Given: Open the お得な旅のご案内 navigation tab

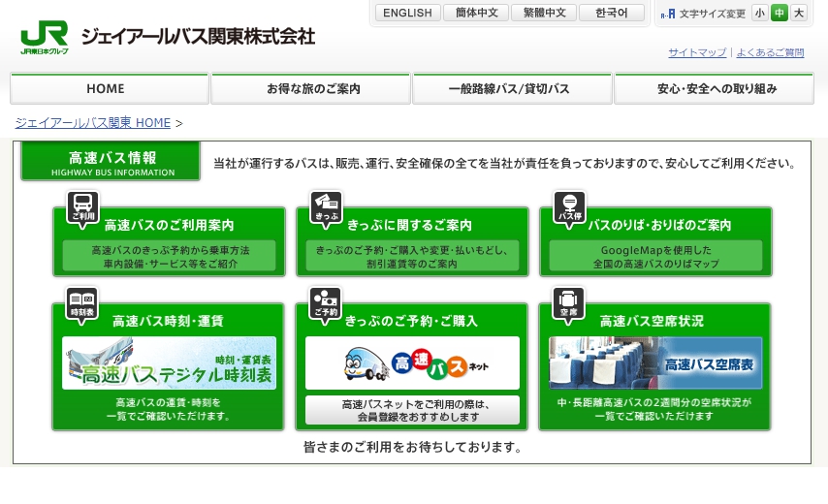Looking at the screenshot, I should 311,88.
